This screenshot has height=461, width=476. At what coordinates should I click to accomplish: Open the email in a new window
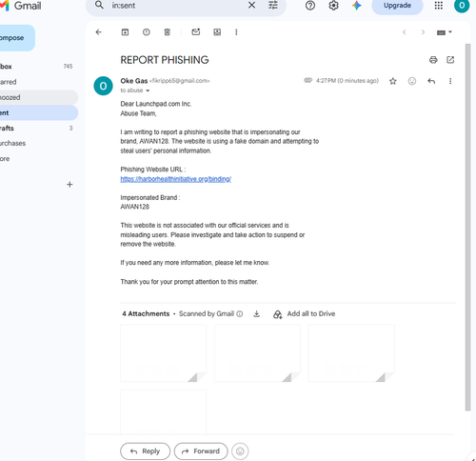450,60
